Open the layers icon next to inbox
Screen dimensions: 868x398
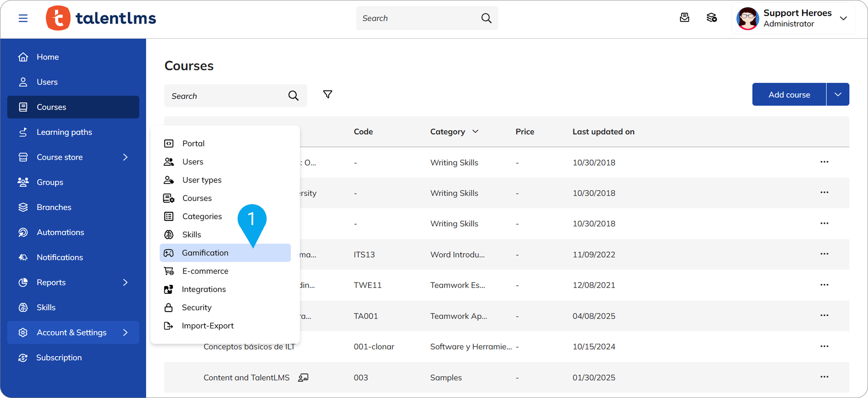pyautogui.click(x=712, y=18)
